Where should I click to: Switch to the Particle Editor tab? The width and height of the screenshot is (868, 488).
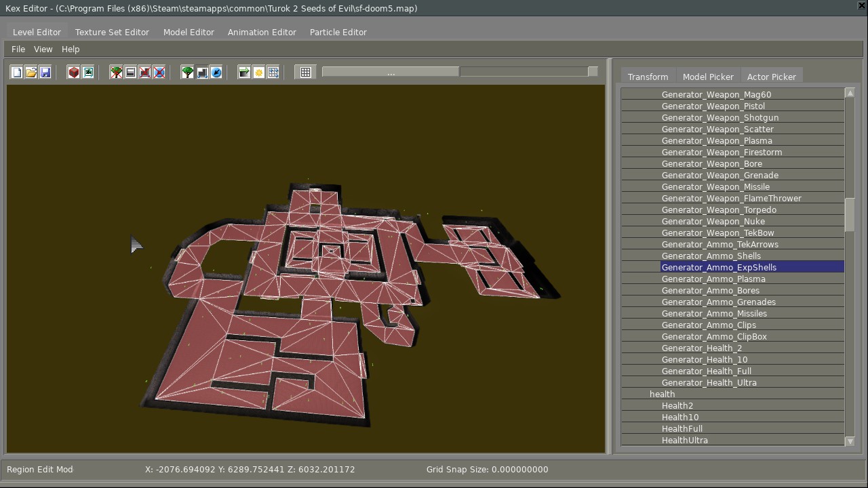pyautogui.click(x=338, y=33)
